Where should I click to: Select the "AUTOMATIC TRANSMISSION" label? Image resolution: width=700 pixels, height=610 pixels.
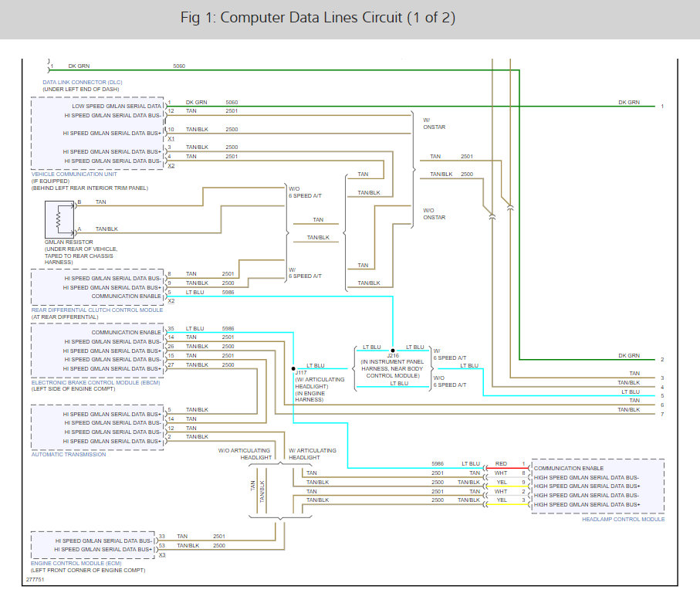tap(69, 454)
